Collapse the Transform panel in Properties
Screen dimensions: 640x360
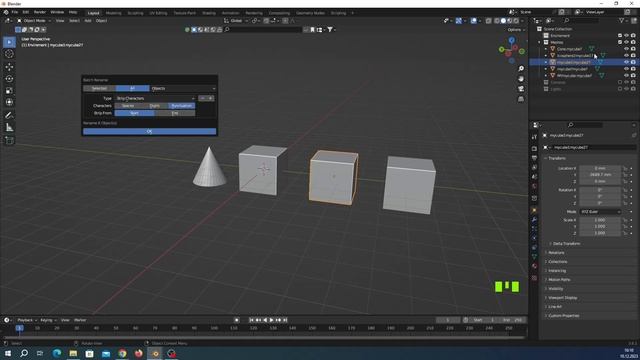coord(557,158)
